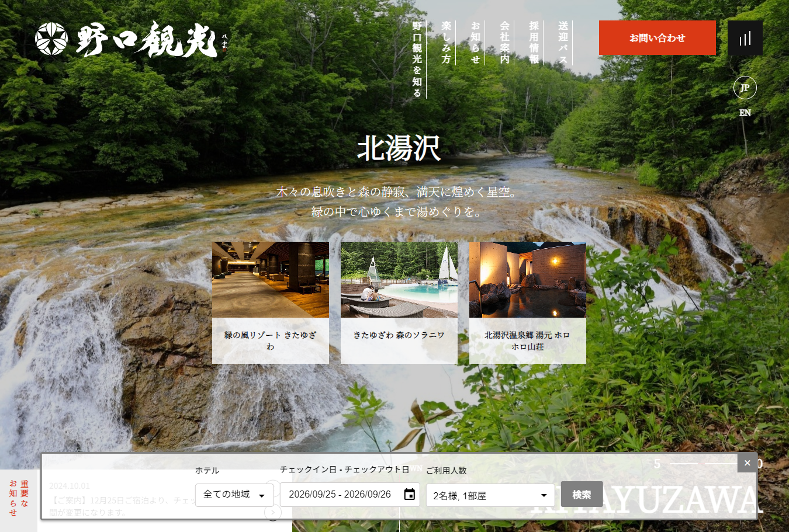This screenshot has width=789, height=532.
Task: Open the 野口観光を知る menu
Action: 417,59
